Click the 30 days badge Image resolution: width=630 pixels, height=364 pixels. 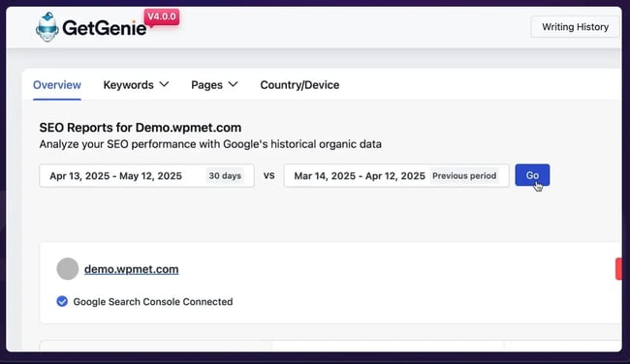tap(225, 176)
